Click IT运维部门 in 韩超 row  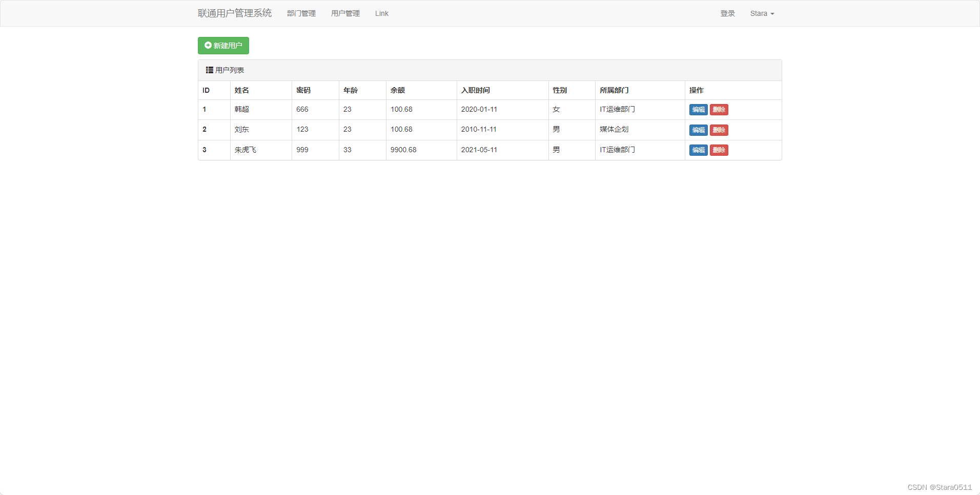617,109
